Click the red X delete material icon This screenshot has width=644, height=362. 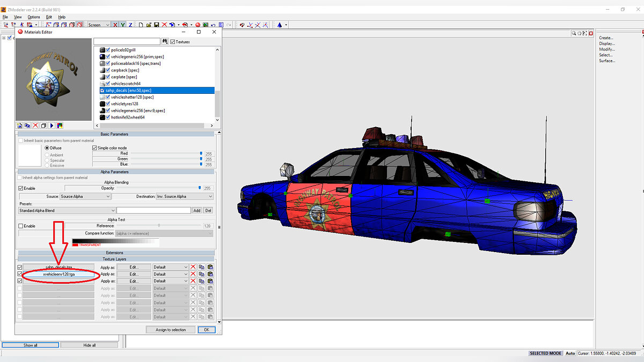[x=35, y=125]
